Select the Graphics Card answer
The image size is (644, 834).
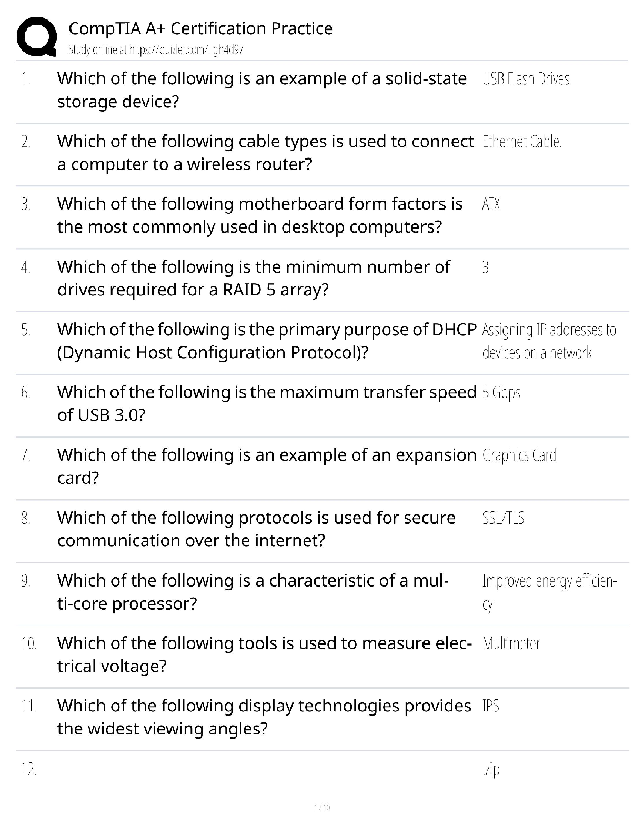point(519,455)
